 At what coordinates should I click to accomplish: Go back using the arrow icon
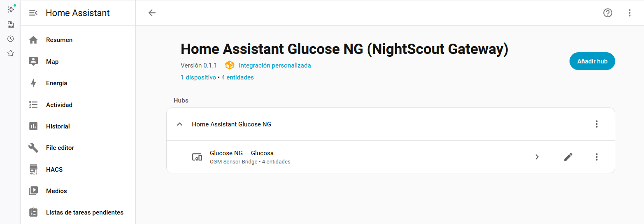152,13
